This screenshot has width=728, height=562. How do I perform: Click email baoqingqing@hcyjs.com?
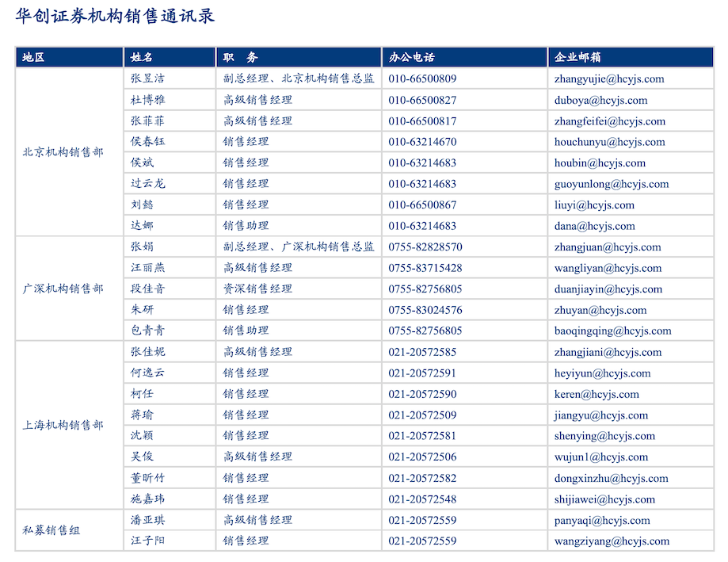(613, 331)
